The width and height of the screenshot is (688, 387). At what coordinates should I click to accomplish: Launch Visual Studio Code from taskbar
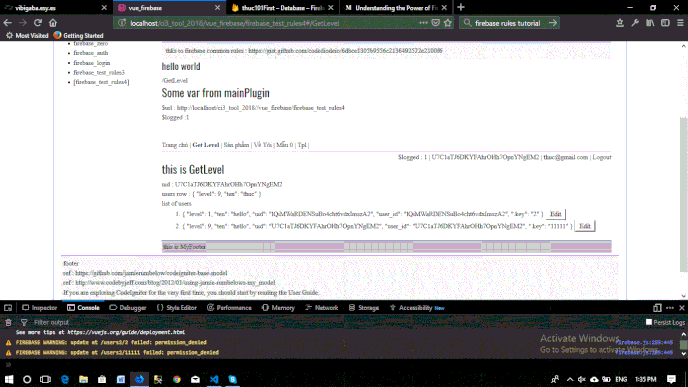pos(214,379)
